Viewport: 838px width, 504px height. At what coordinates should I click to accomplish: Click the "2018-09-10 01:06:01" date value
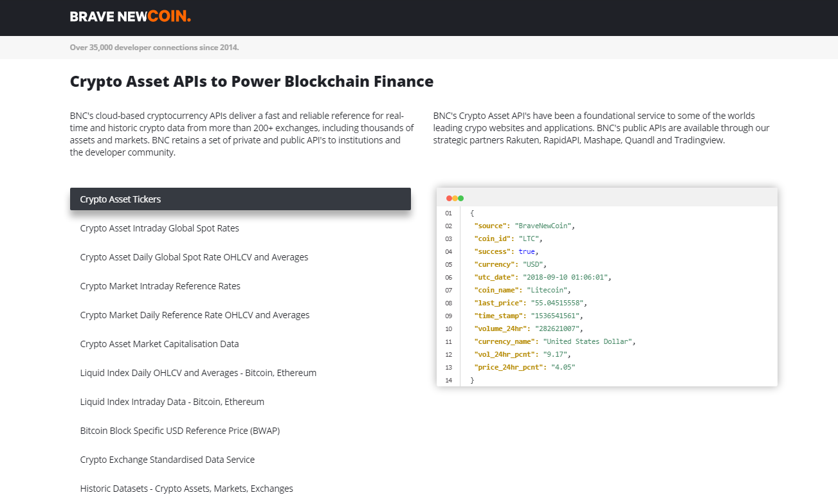tap(565, 277)
